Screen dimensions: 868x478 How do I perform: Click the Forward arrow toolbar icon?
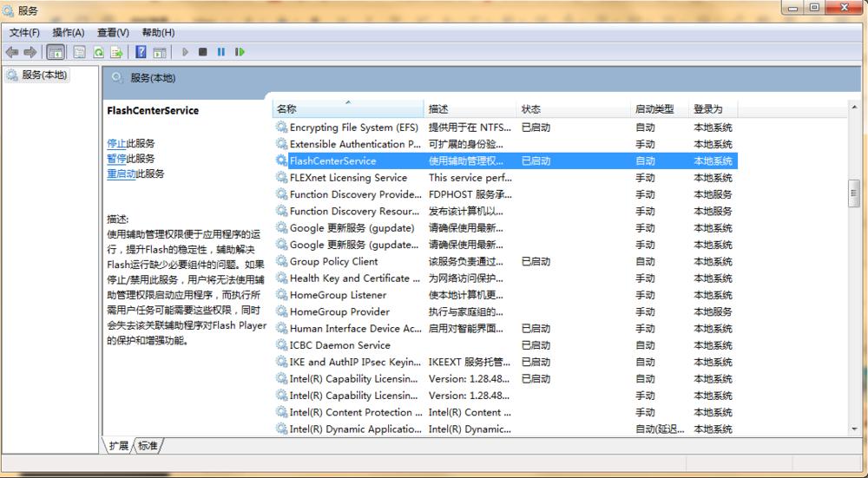(x=30, y=52)
